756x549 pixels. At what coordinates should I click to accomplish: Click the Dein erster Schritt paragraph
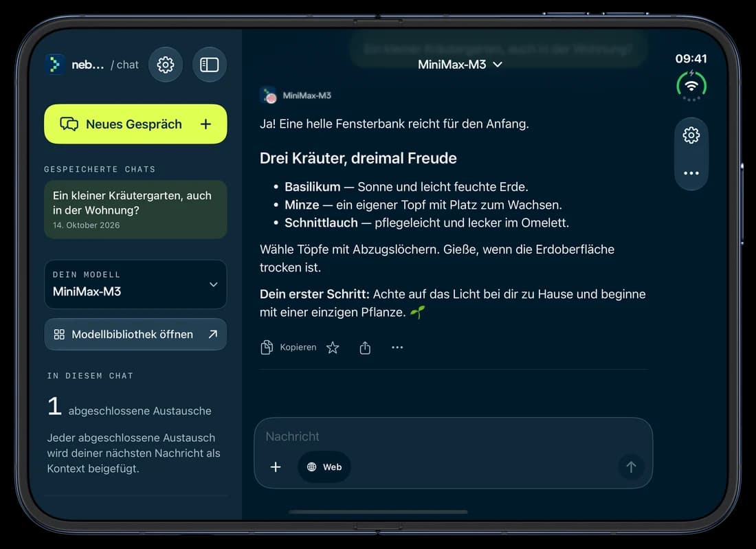453,303
